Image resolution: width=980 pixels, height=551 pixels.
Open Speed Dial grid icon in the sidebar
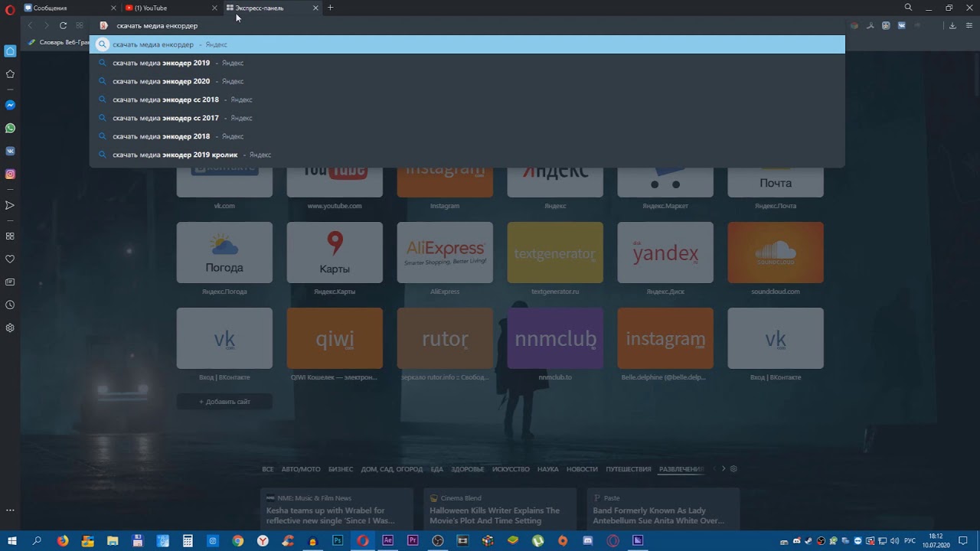[10, 236]
